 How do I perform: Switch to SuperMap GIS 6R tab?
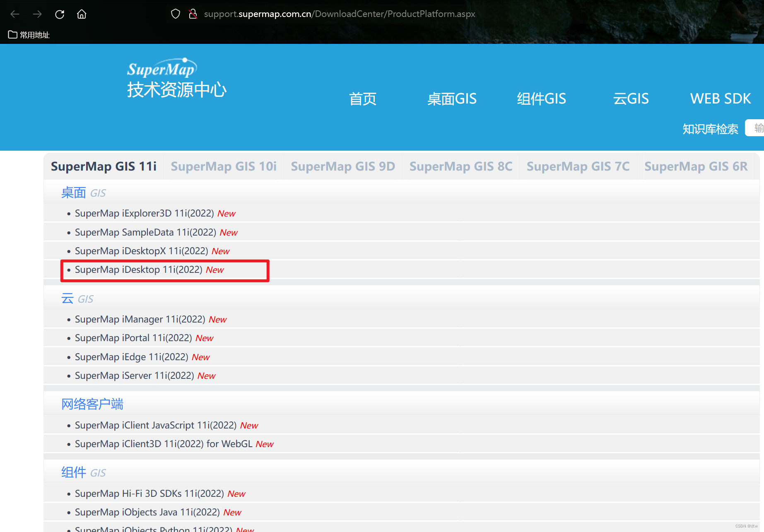click(x=696, y=166)
